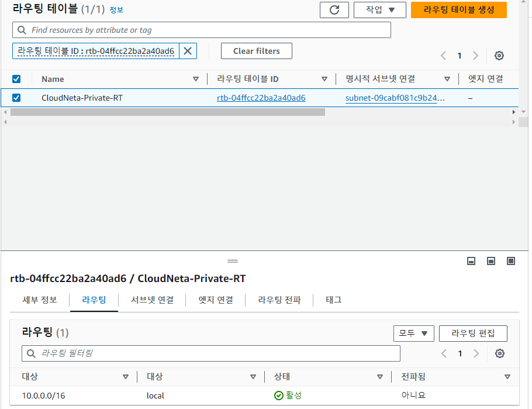
Task: Click the active status check icon
Action: click(x=278, y=396)
